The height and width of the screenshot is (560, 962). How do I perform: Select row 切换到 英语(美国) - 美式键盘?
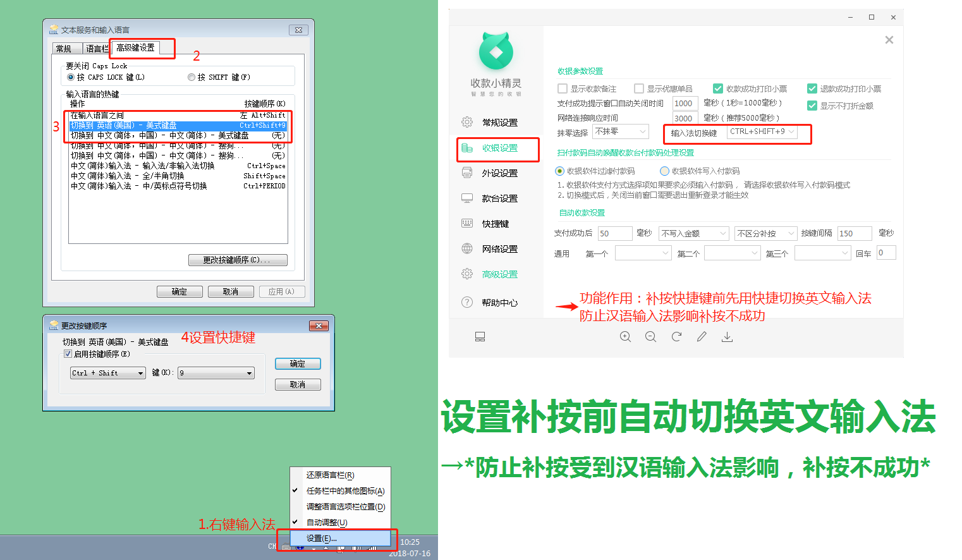pos(178,125)
